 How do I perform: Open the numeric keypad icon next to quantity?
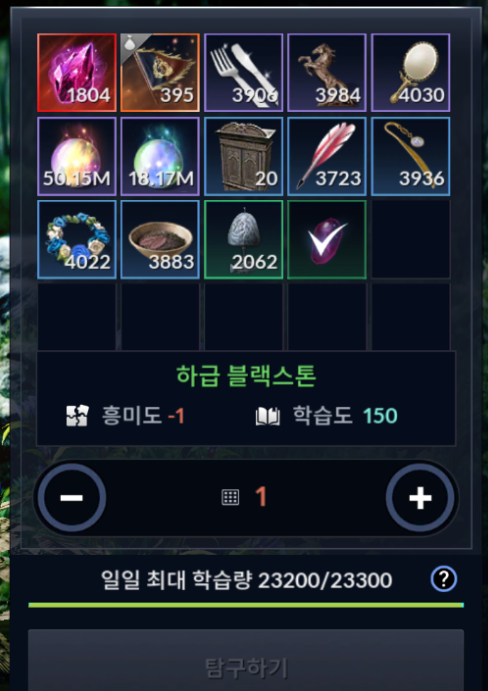click(x=230, y=497)
